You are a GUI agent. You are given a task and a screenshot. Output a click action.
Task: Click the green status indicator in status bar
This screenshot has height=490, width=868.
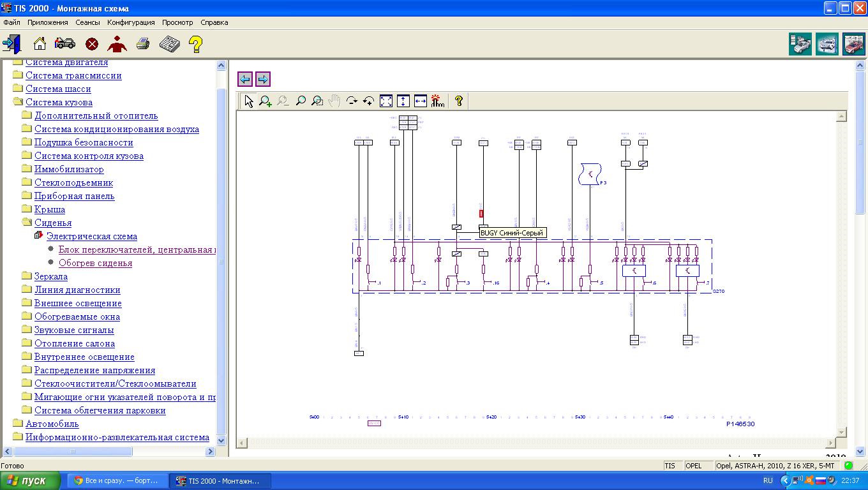coord(848,466)
